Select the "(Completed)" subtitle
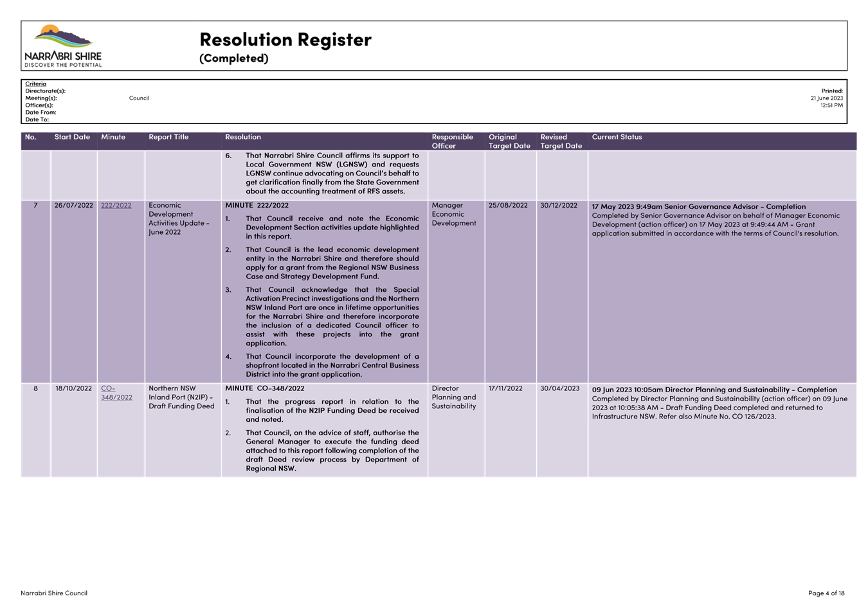Screen dimensions: 868x614 pos(233,58)
